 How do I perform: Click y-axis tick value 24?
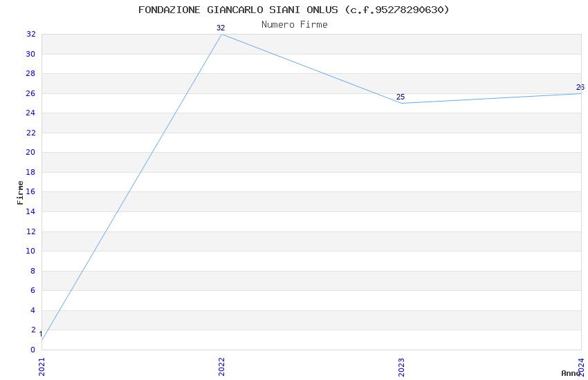30,113
